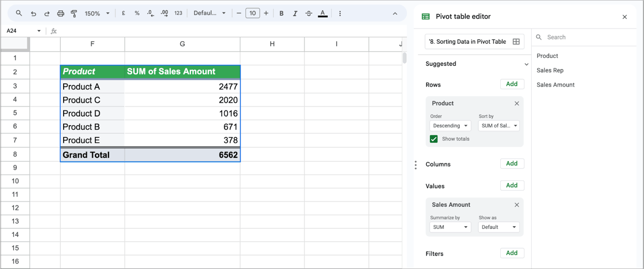
Task: Increase font size with plus button
Action: pos(266,13)
